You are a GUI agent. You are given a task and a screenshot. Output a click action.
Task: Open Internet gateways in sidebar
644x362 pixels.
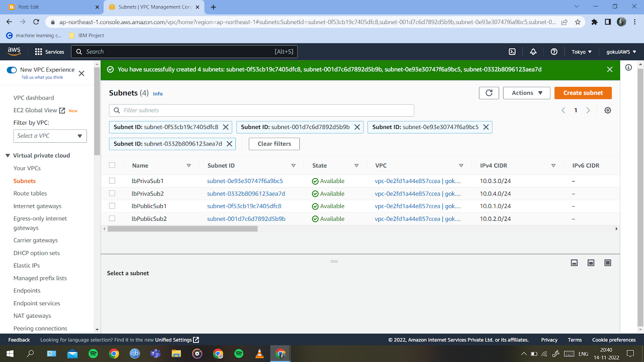[x=37, y=206]
